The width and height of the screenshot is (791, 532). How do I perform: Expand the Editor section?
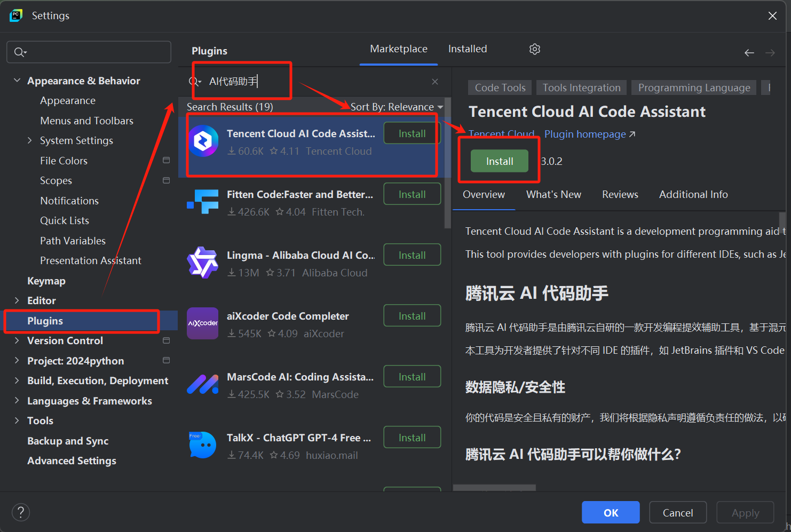pyautogui.click(x=17, y=300)
